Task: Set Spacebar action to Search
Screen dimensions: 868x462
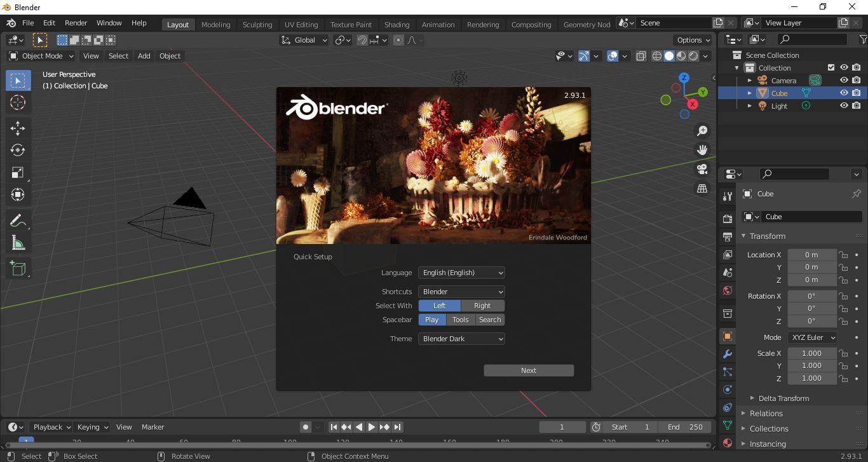Action: pyautogui.click(x=490, y=320)
